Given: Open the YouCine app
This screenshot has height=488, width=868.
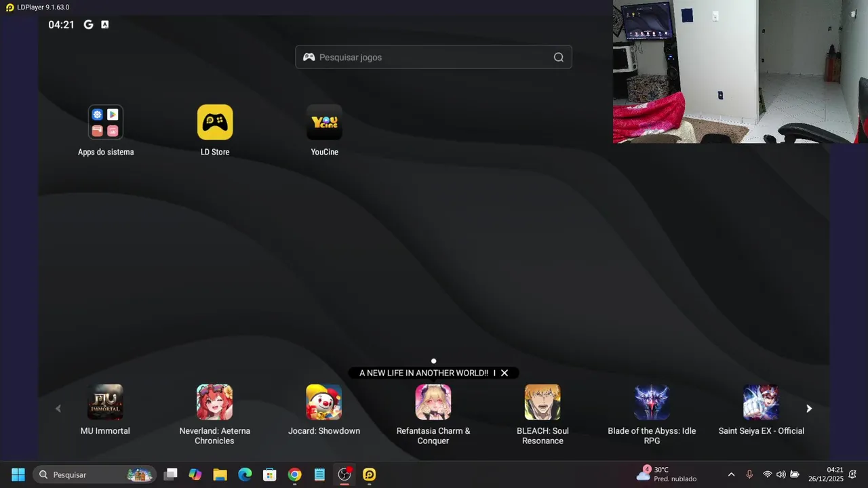Looking at the screenshot, I should pos(324,122).
